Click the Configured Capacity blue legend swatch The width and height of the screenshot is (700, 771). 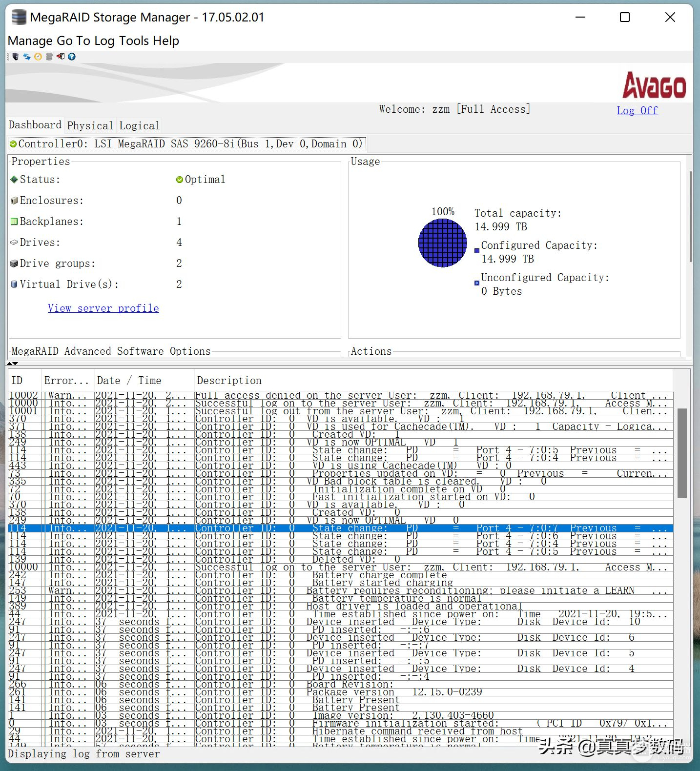tap(477, 251)
